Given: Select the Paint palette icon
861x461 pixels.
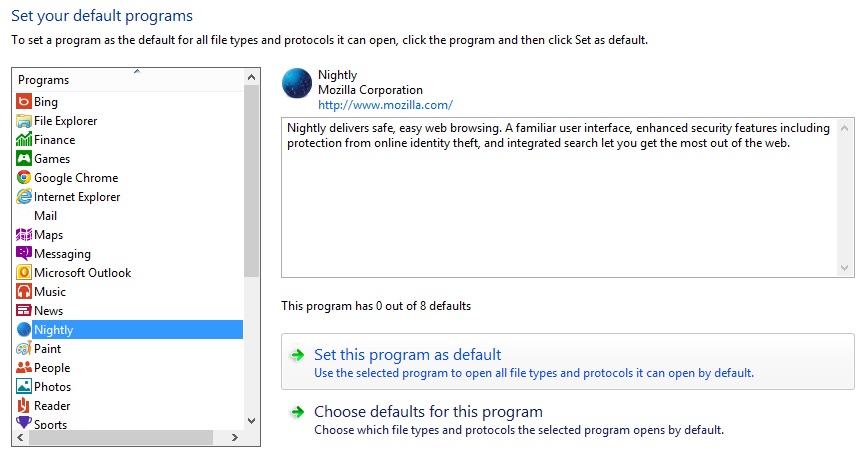Looking at the screenshot, I should 24,348.
